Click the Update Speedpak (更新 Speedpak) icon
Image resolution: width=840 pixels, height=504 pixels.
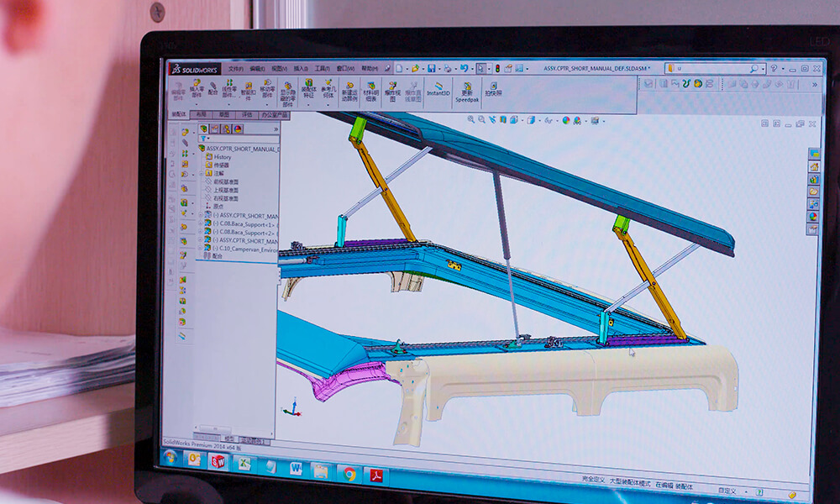(467, 86)
